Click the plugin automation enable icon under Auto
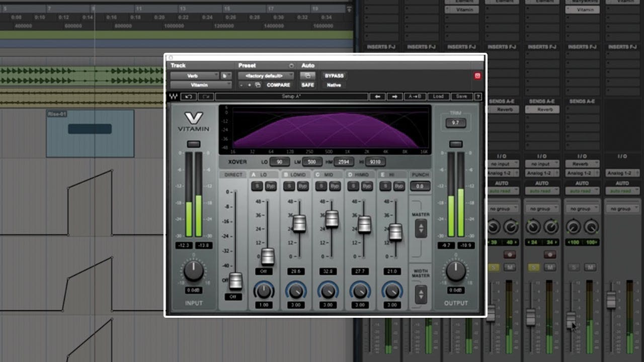The height and width of the screenshot is (362, 644). (x=307, y=76)
